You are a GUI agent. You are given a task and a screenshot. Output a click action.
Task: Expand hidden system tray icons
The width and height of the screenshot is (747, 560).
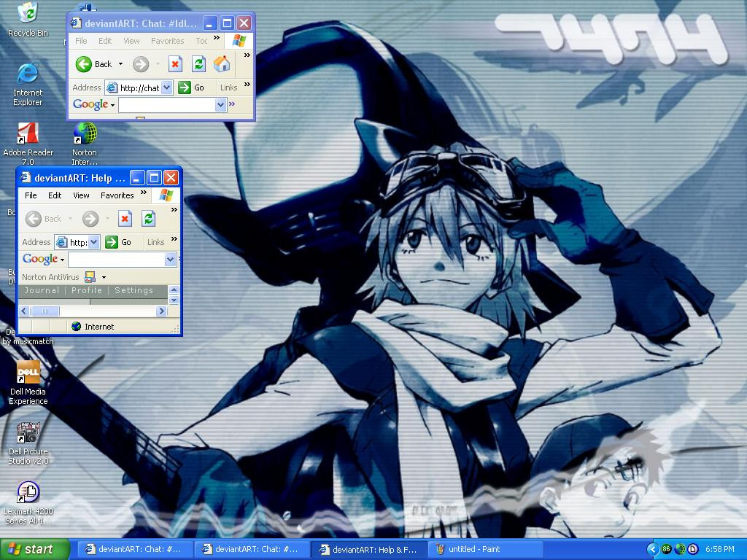coord(652,549)
